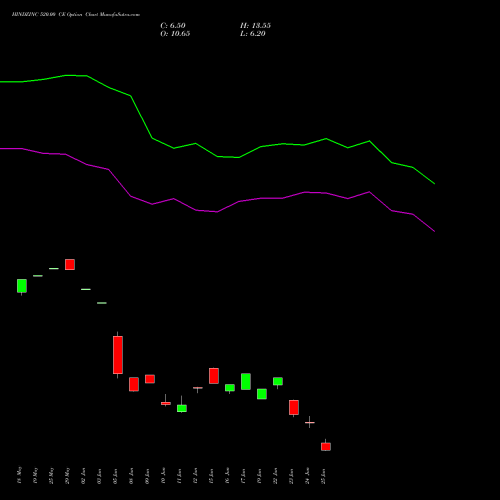Image resolution: width=500 pixels, height=500 pixels.
Task: Click the green candle above 11 Jun
Action: (x=182, y=408)
